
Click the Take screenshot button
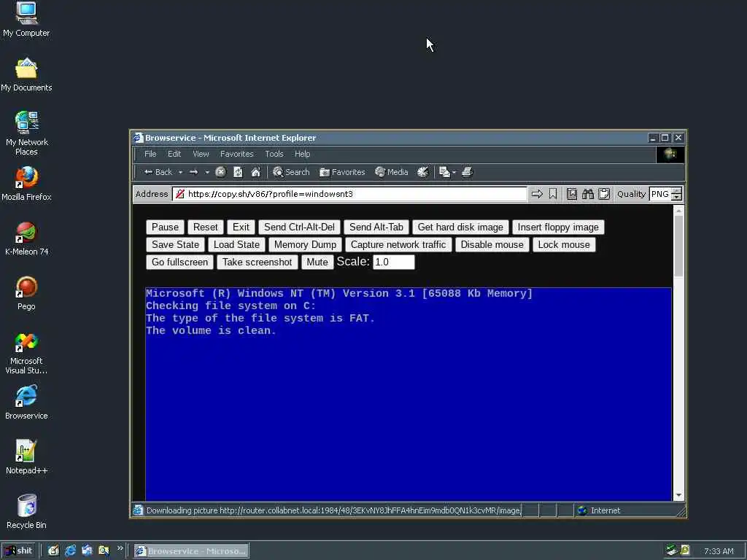click(x=258, y=262)
